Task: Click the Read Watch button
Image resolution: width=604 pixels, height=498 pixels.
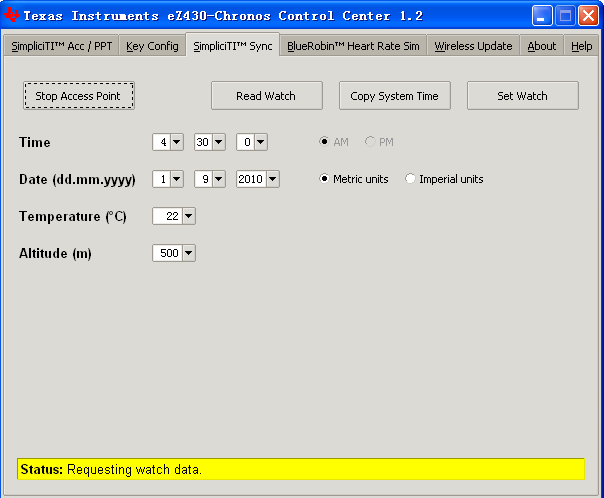Action: pos(267,96)
